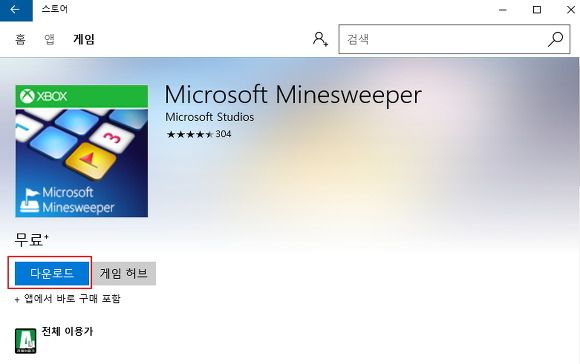Select the 게임 tab
The height and width of the screenshot is (364, 580).
[x=84, y=39]
